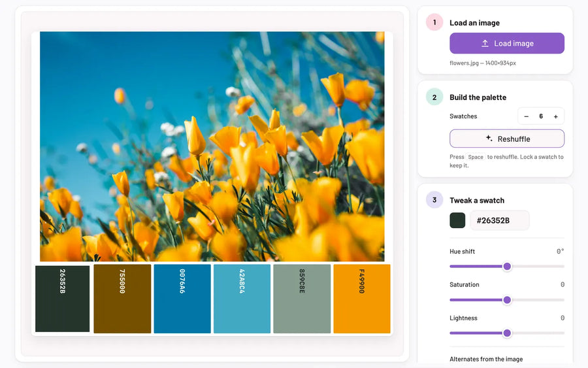Click the Tweak a swatch heading

[x=477, y=200]
